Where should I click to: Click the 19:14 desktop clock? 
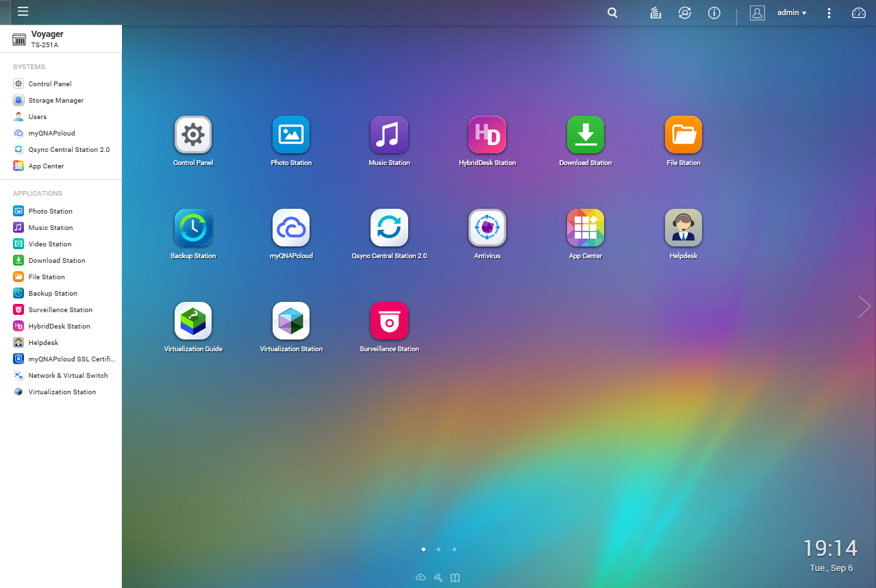tap(830, 548)
